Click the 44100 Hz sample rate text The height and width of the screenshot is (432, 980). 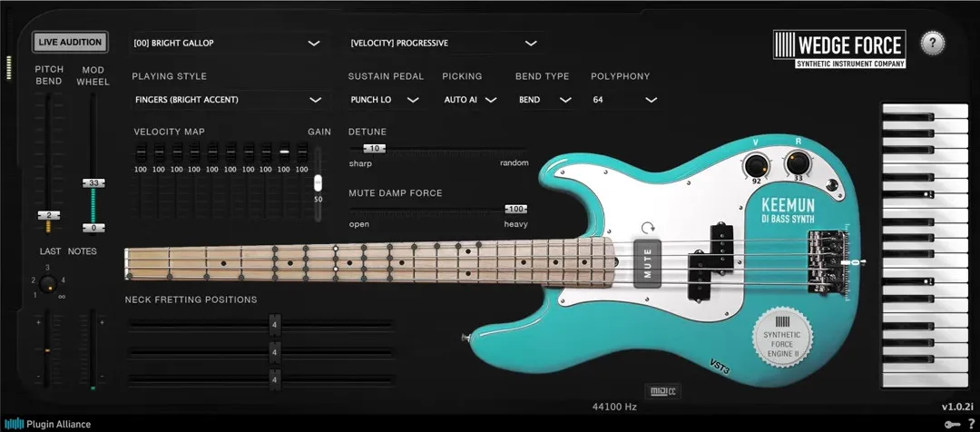(614, 407)
